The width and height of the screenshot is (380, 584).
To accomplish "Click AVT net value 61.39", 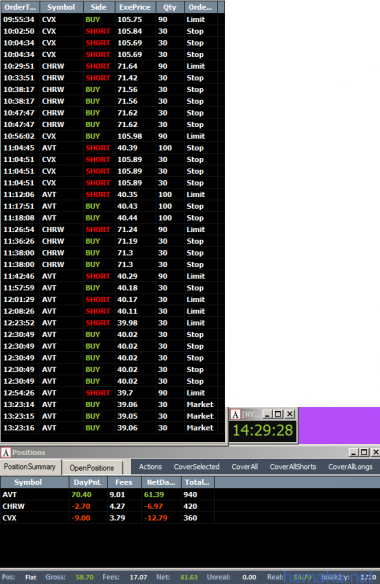I will (x=154, y=495).
